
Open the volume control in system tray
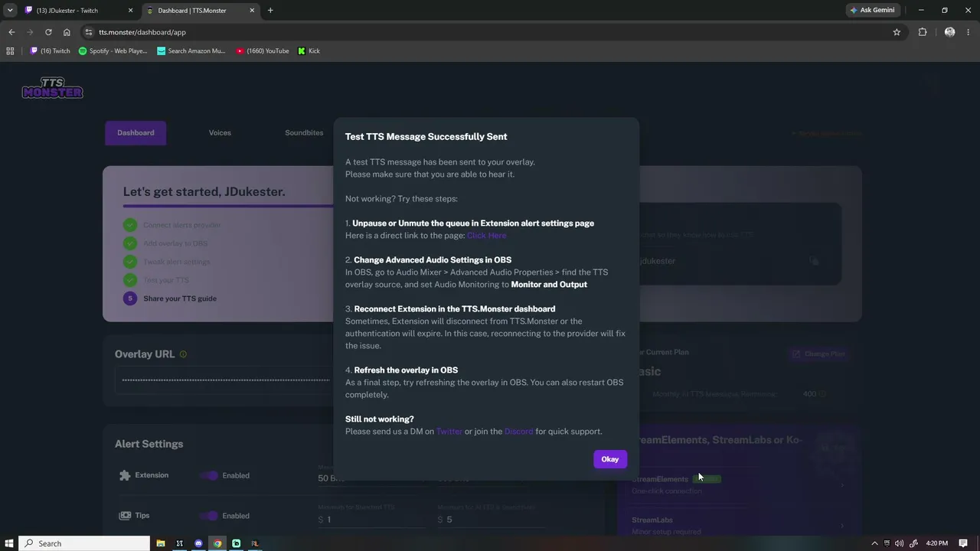[x=900, y=543]
